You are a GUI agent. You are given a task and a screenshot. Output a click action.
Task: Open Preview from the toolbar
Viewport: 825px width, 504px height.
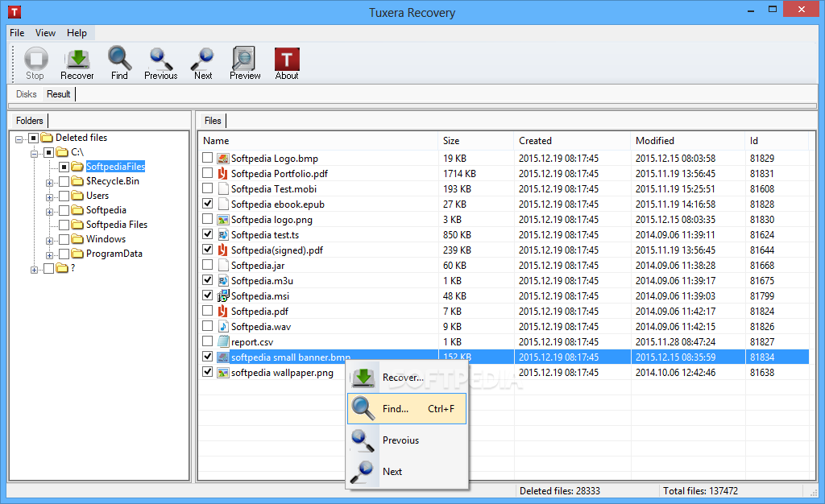[x=245, y=58]
